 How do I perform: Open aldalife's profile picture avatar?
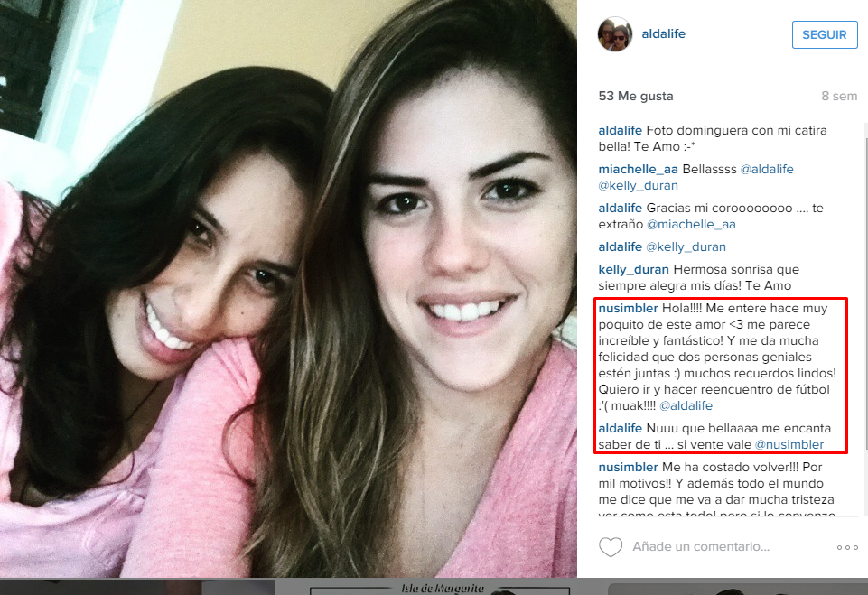click(x=615, y=34)
